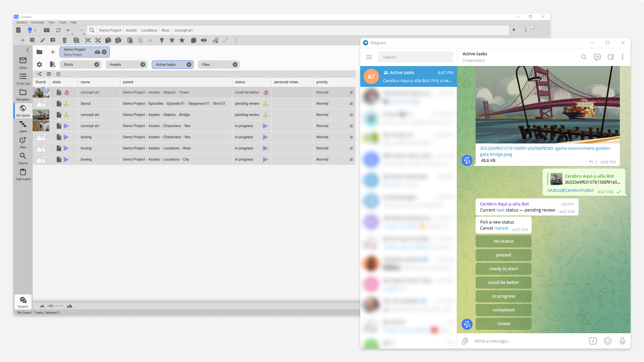The height and width of the screenshot is (362, 644).
Task: Open the Gantt chart view
Action: pyautogui.click(x=23, y=127)
